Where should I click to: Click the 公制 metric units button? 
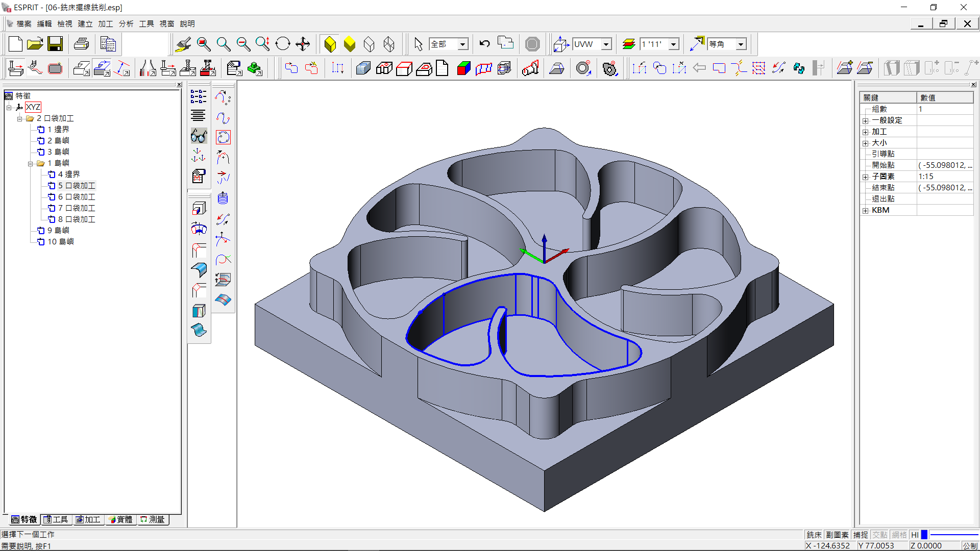click(x=970, y=545)
